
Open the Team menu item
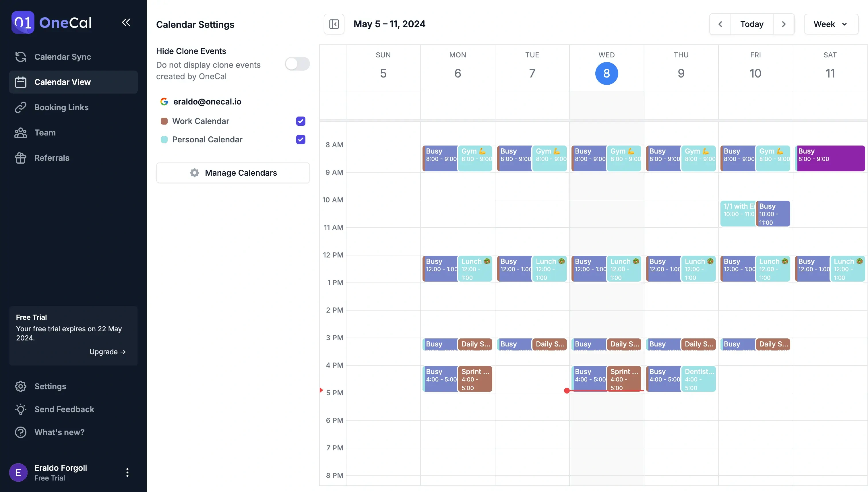pos(45,132)
